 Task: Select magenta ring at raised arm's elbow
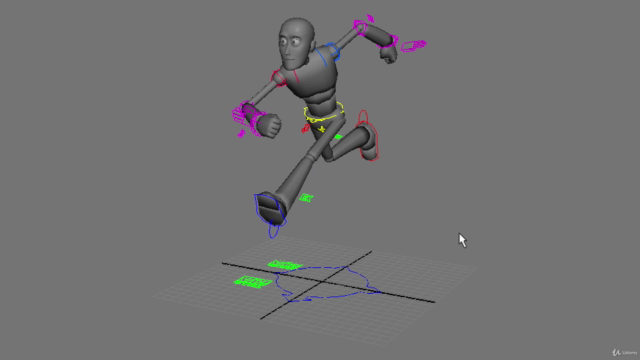pos(360,27)
